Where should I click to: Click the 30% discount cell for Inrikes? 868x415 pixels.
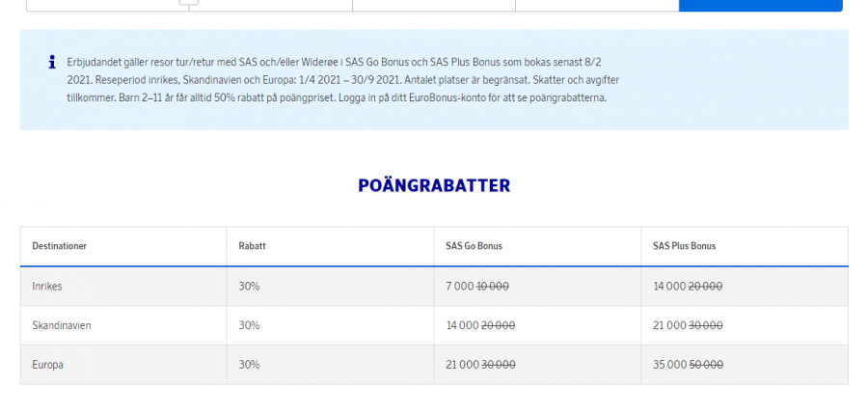[x=249, y=287]
